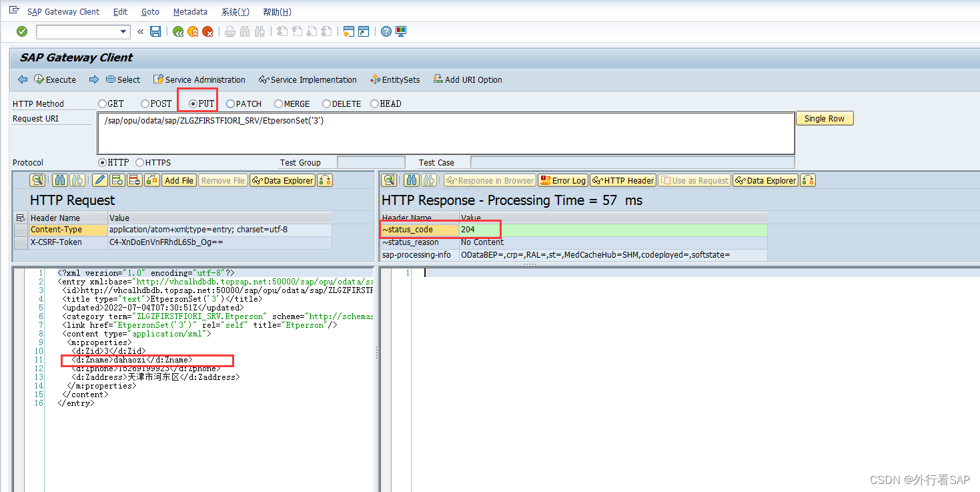Collapse the command field with the double chevron
The width and height of the screenshot is (980, 492).
tap(140, 31)
